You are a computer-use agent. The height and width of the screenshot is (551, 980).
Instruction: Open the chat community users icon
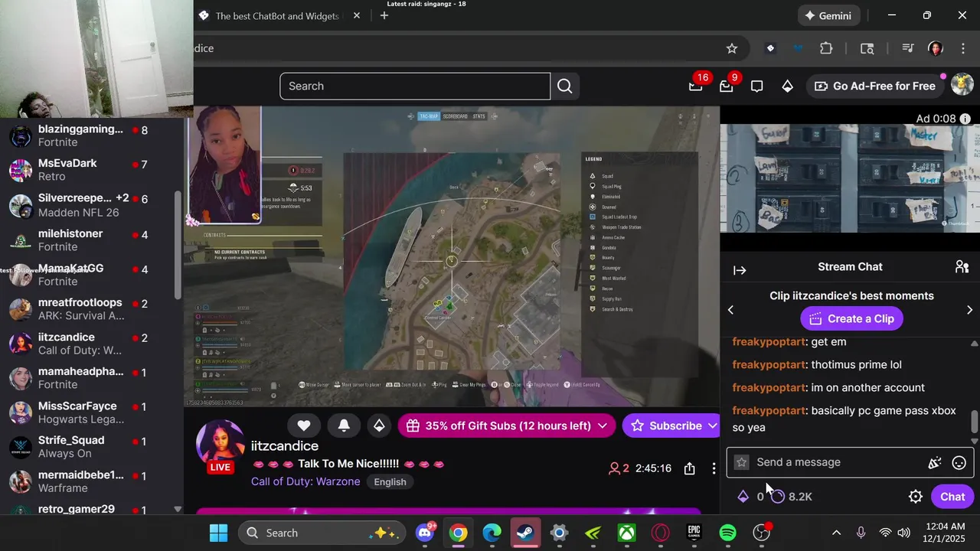pyautogui.click(x=962, y=266)
